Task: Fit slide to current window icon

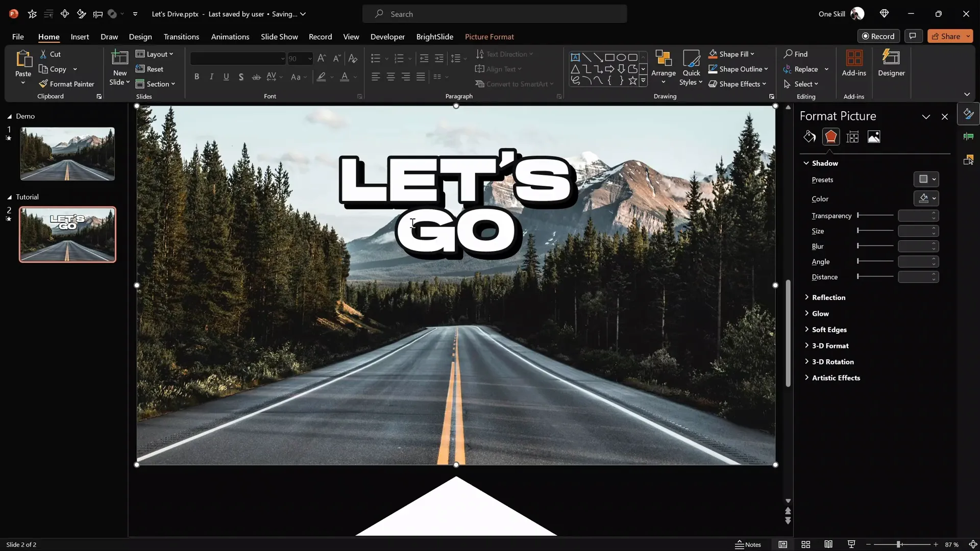Action: pos(973,544)
